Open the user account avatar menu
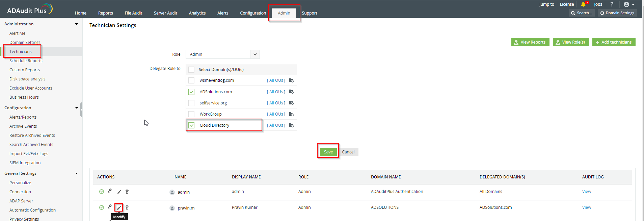Screen dimensions: 644x221 point(626,4)
